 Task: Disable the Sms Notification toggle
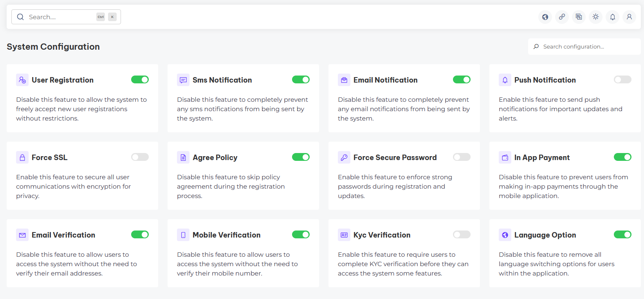click(x=301, y=80)
